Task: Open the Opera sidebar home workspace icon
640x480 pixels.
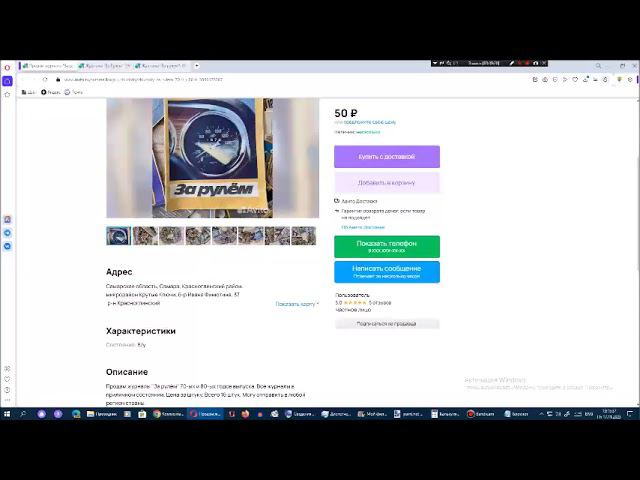Action: (x=7, y=81)
